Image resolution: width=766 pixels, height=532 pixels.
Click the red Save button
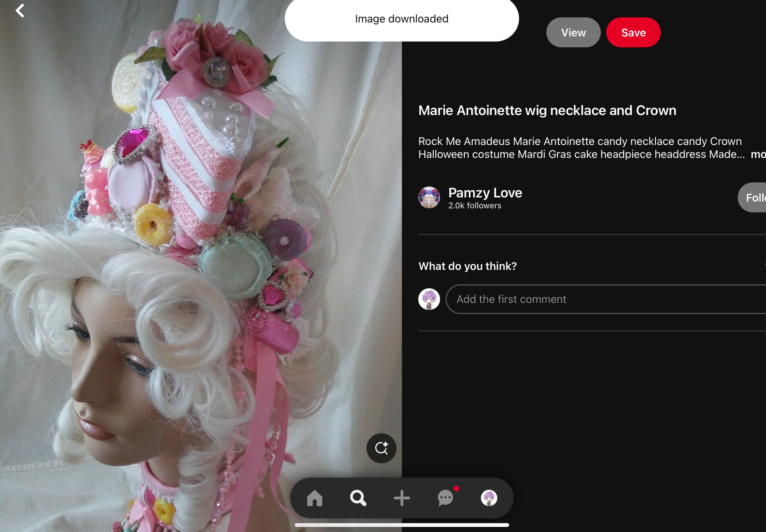pyautogui.click(x=633, y=32)
